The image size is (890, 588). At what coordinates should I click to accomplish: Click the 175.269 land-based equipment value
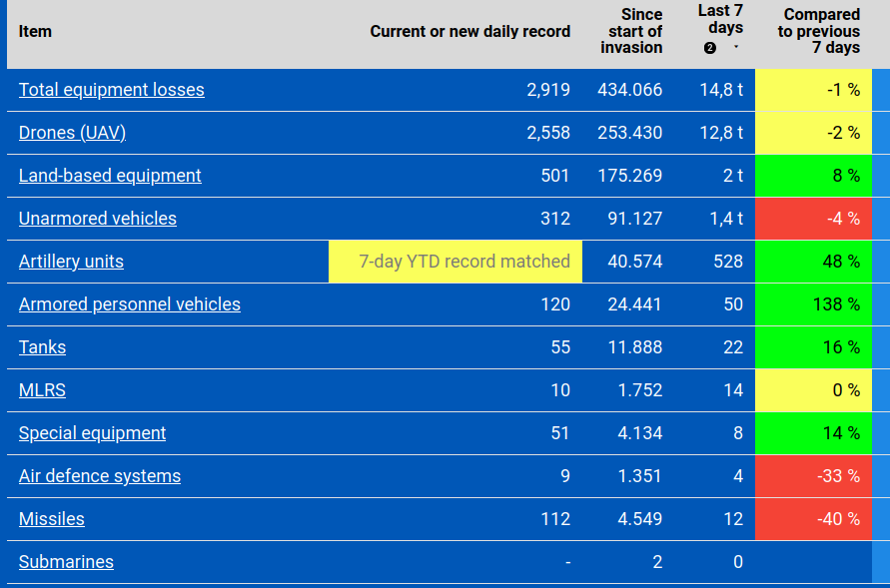629,176
